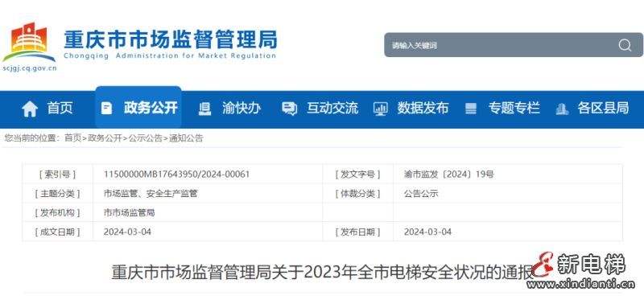Select index number 11500000MB17643950/2024-00061

click(176, 175)
